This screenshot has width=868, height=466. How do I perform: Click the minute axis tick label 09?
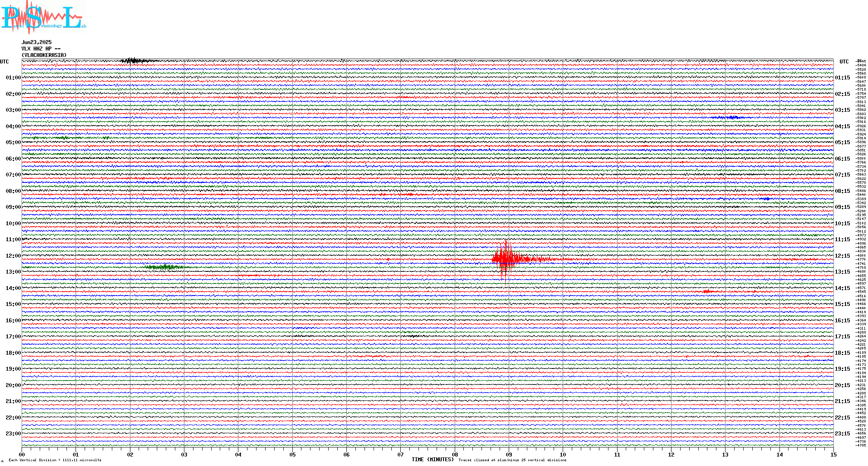coord(509,454)
